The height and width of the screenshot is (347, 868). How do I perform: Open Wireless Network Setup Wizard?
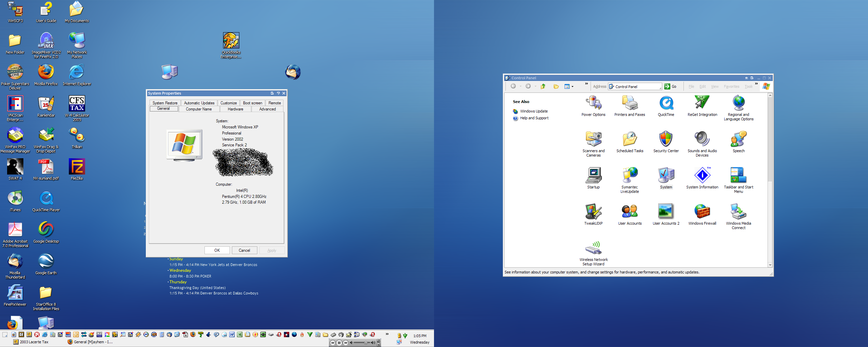(x=593, y=253)
